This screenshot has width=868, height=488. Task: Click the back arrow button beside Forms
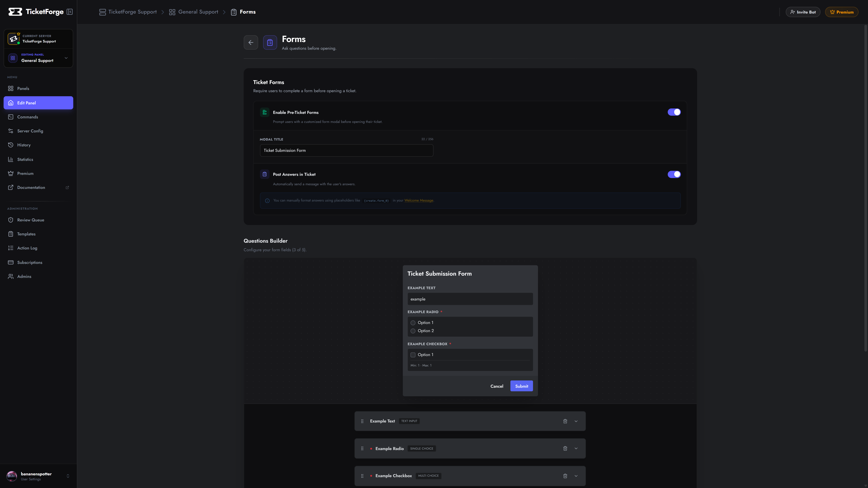[x=251, y=42]
